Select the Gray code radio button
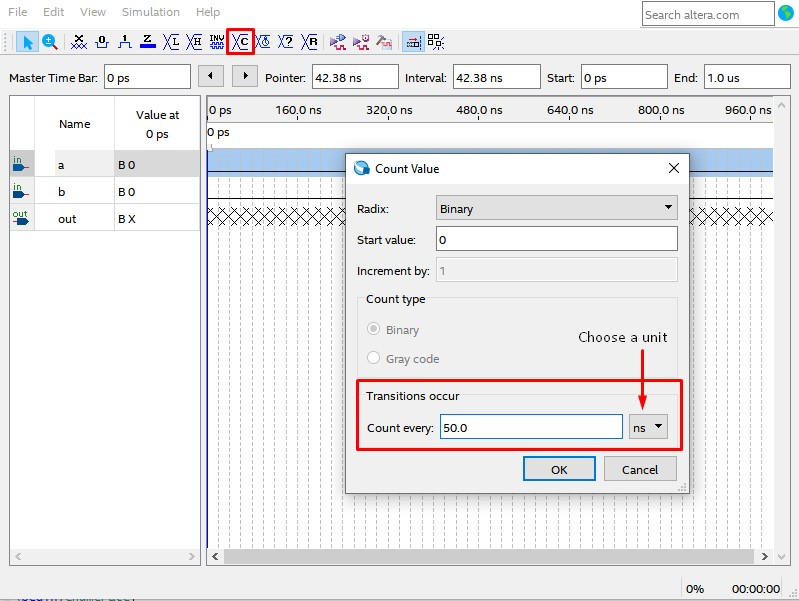799x601 pixels. click(374, 358)
